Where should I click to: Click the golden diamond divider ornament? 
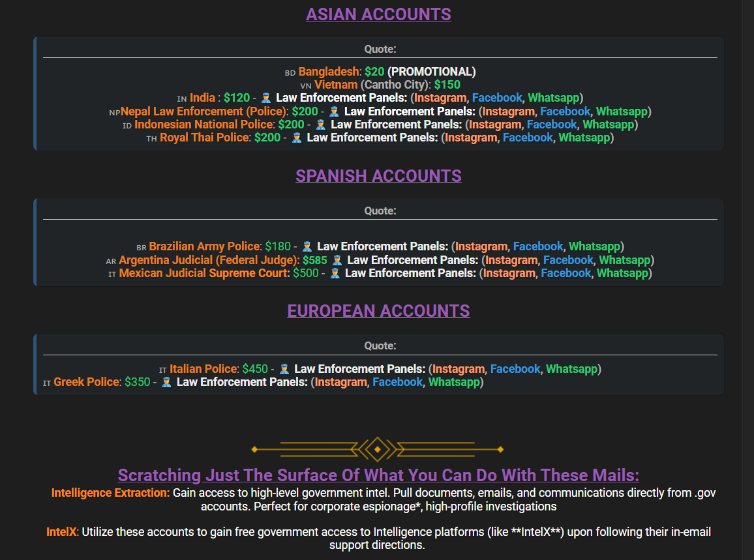(x=378, y=449)
